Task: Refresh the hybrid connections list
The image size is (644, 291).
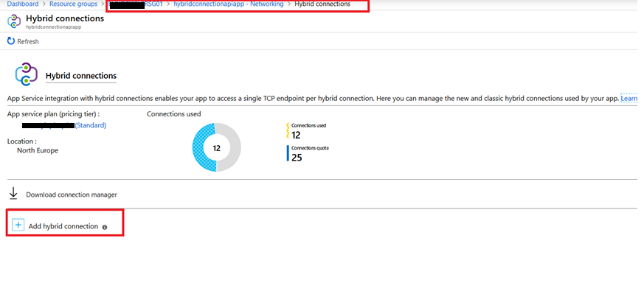Action: click(x=23, y=41)
